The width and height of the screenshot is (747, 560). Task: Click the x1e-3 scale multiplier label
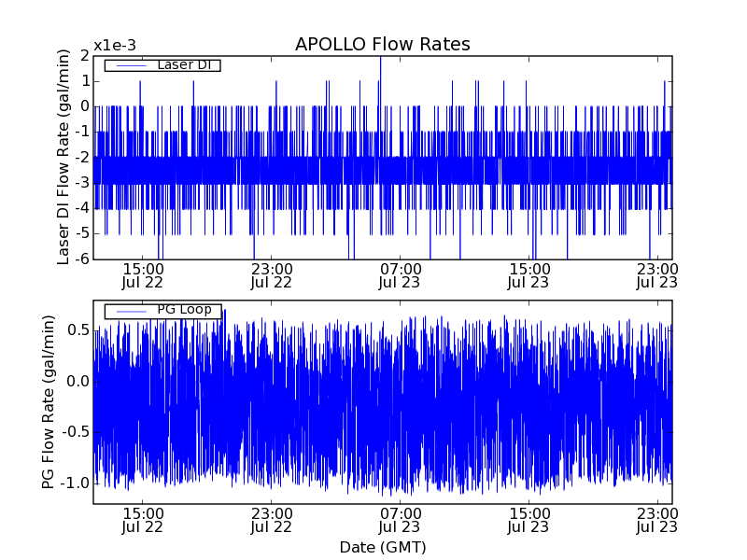tap(115, 46)
